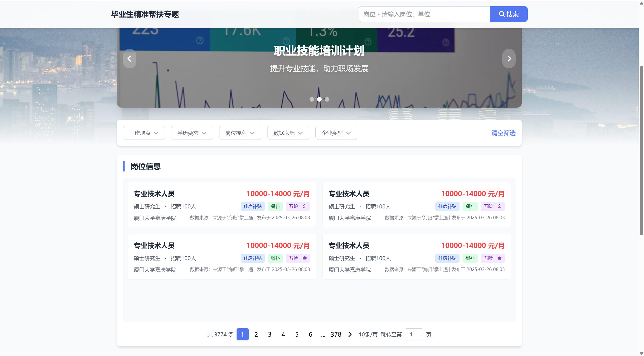Click the 搜索 search button
This screenshot has width=644, height=356.
[509, 14]
